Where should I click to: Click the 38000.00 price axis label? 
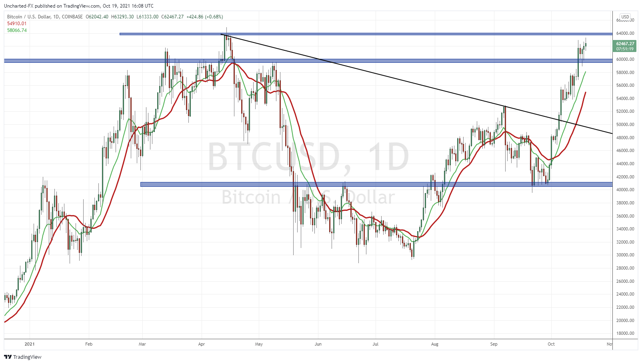click(625, 203)
